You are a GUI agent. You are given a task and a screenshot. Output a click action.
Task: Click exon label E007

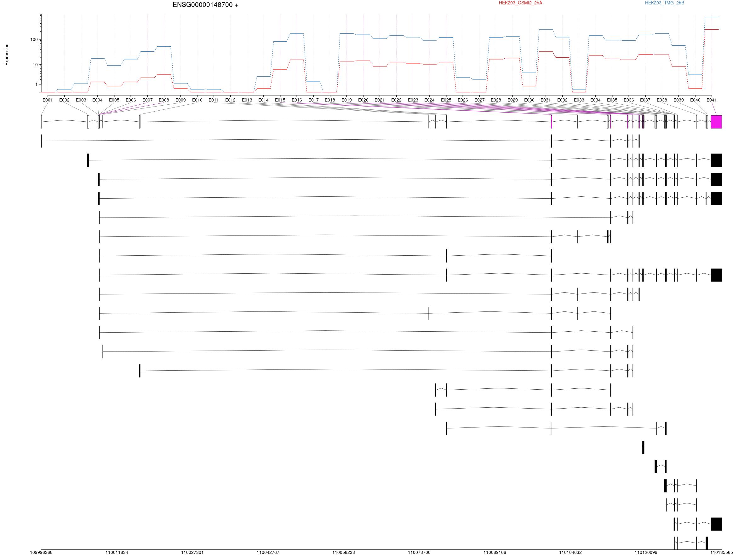coord(147,100)
